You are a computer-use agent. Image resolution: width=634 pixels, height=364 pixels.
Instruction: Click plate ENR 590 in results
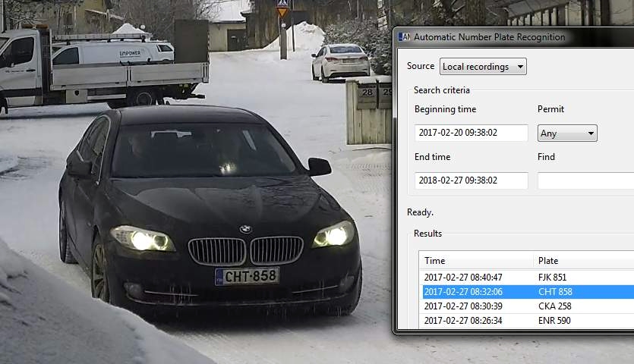pyautogui.click(x=555, y=321)
